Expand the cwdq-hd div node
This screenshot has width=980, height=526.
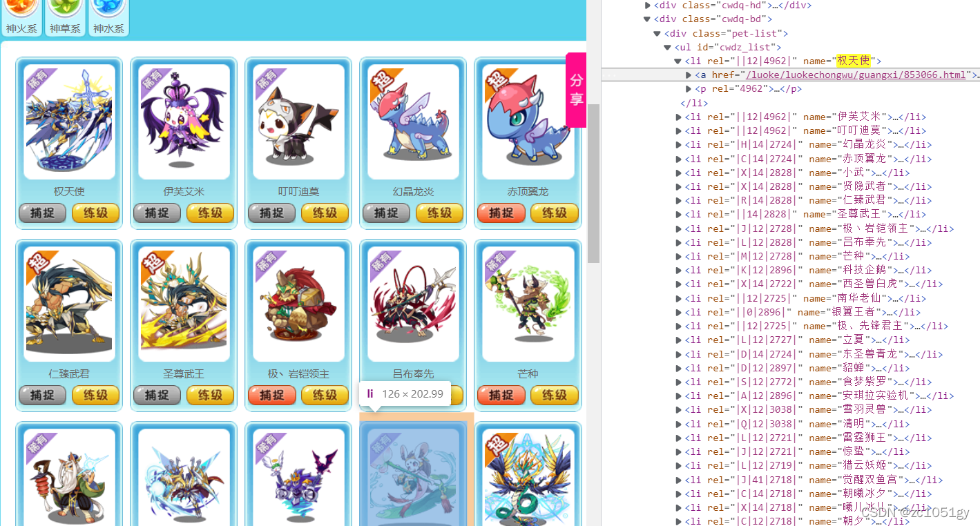click(x=647, y=5)
